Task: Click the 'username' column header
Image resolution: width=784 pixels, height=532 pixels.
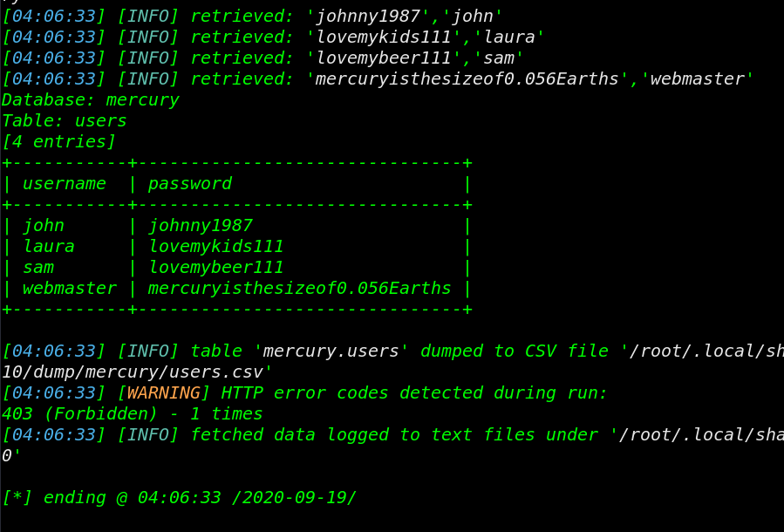Action: (x=65, y=183)
